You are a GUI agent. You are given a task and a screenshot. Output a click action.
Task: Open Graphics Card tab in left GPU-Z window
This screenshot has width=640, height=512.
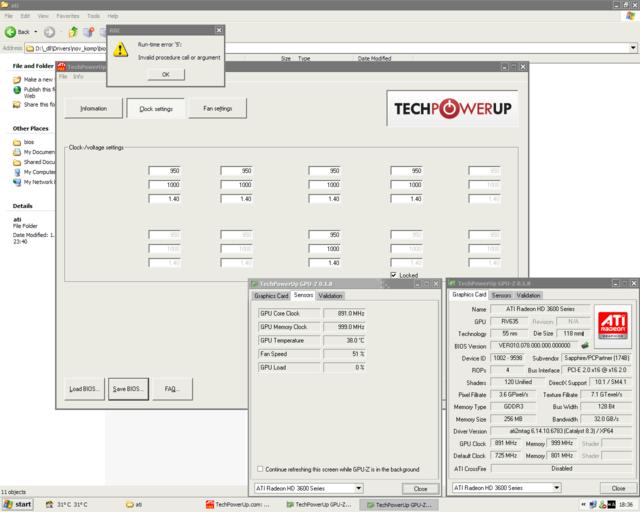pyautogui.click(x=271, y=296)
